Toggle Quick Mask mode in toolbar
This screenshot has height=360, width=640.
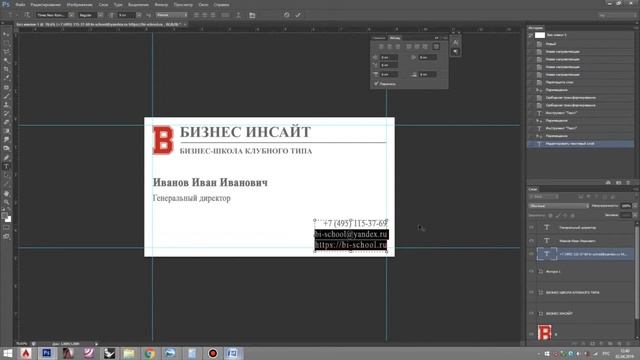pos(6,228)
